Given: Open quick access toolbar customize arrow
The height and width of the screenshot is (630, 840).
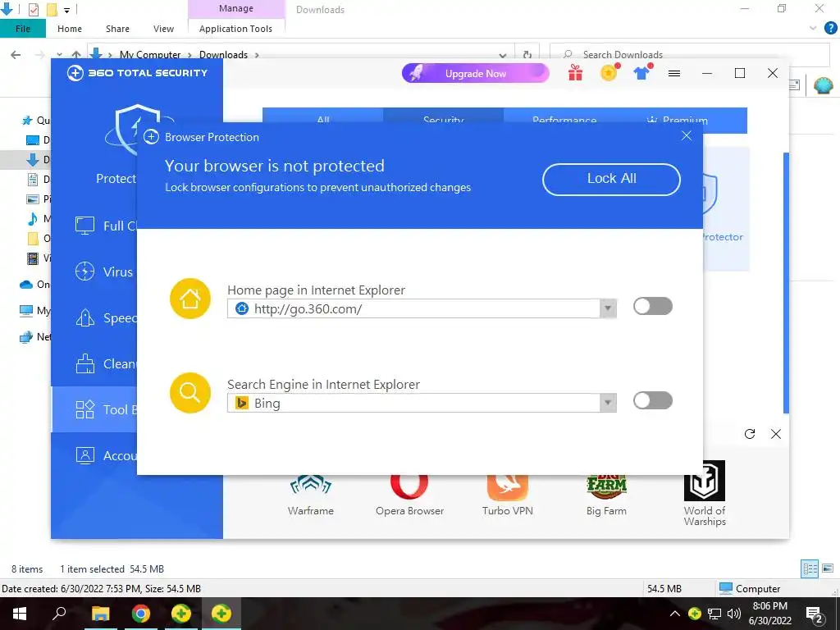Looking at the screenshot, I should 67,10.
